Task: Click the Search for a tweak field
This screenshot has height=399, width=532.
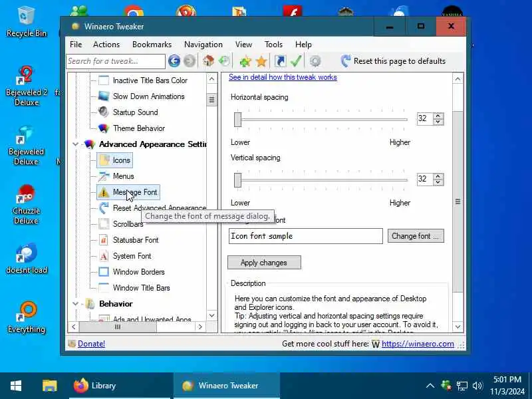Action: point(115,61)
